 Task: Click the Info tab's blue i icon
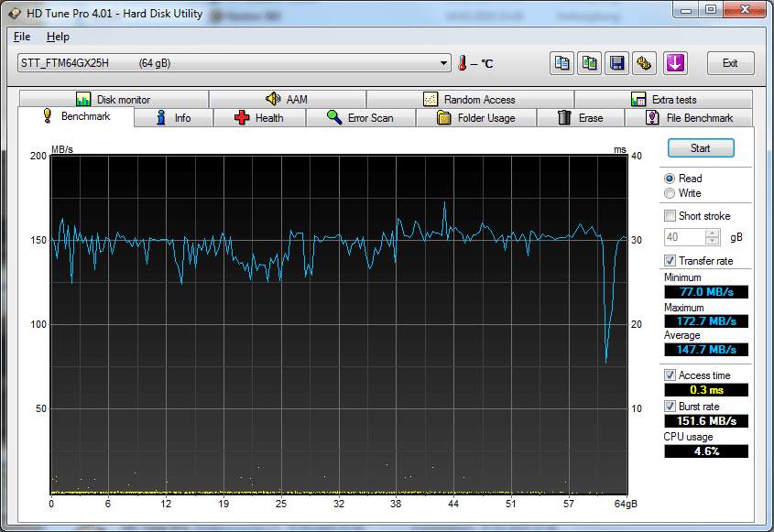coord(161,117)
